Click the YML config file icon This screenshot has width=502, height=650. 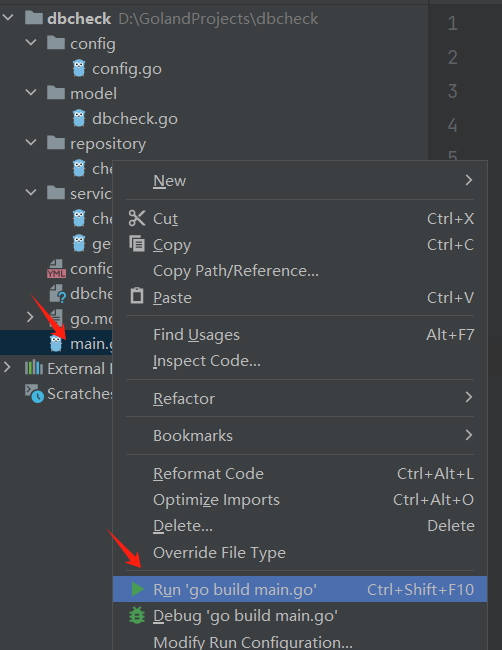pos(56,269)
